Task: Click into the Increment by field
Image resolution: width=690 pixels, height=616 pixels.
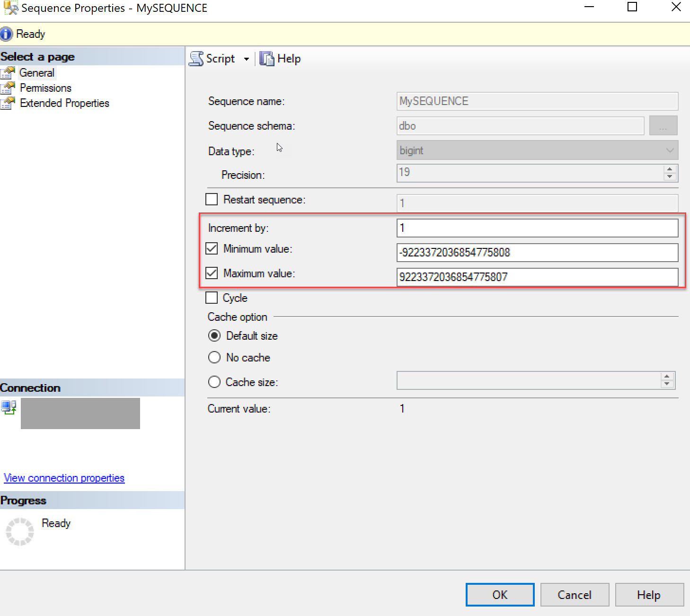Action: (x=537, y=228)
